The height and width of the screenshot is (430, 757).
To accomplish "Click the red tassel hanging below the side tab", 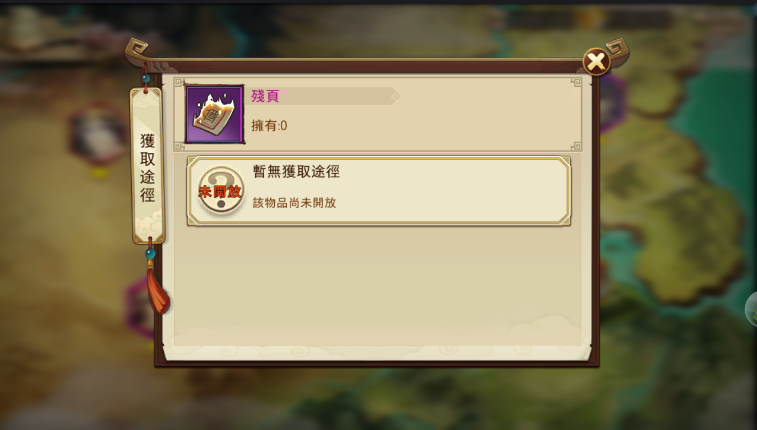I will (x=157, y=289).
